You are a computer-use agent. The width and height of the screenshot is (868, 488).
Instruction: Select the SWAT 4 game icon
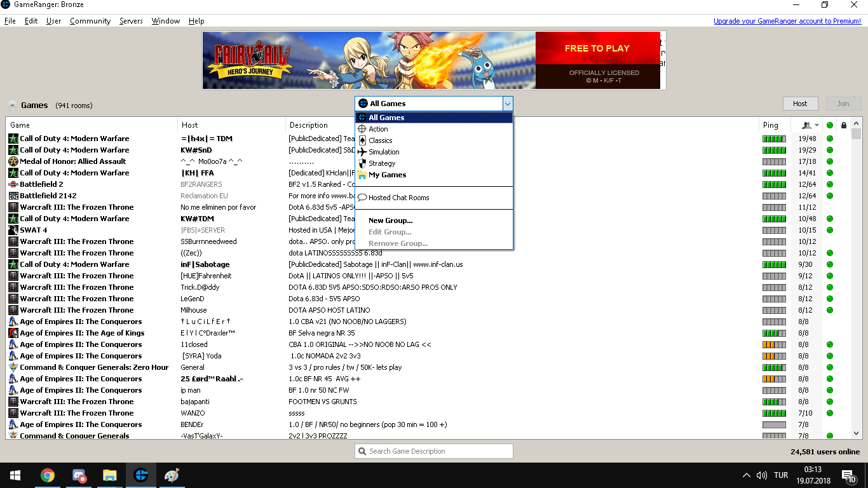(13, 230)
